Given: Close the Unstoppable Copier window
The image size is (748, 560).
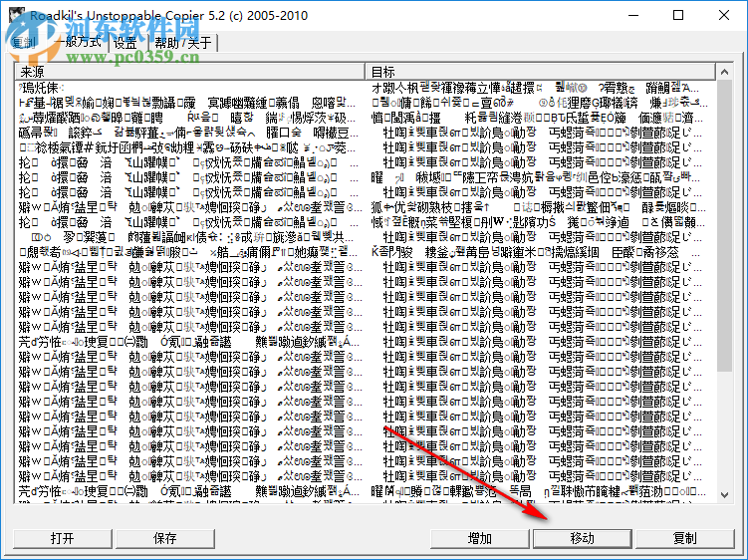Looking at the screenshot, I should point(724,15).
